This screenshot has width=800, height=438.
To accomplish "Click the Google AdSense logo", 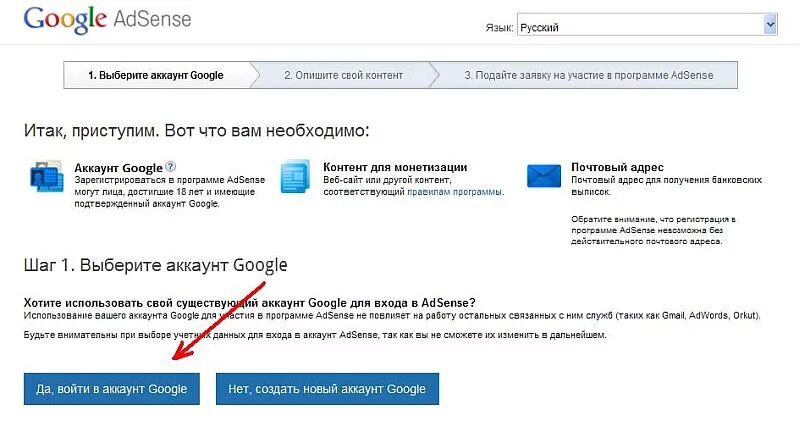I will [107, 19].
